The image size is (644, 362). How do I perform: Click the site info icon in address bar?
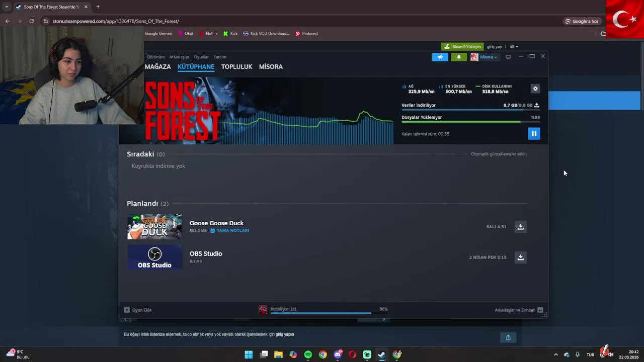coord(46,21)
